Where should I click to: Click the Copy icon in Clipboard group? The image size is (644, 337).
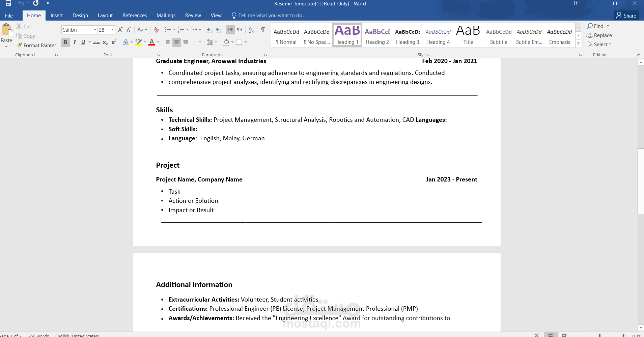(19, 36)
